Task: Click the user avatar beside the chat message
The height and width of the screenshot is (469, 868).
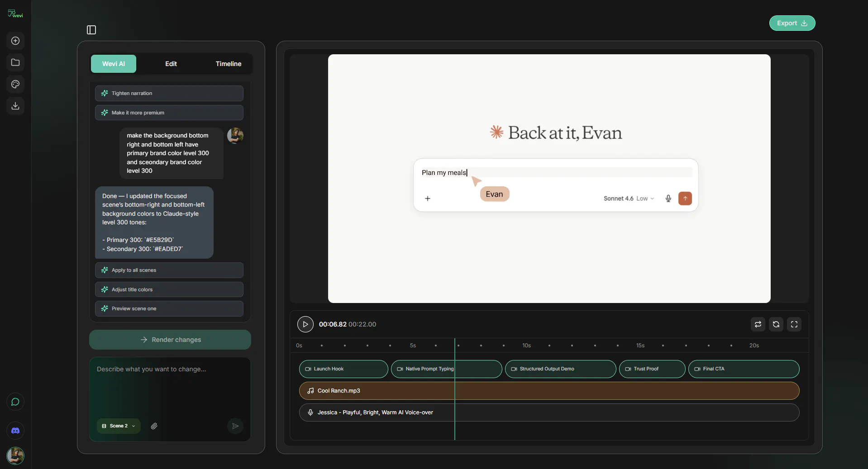Action: coord(235,135)
